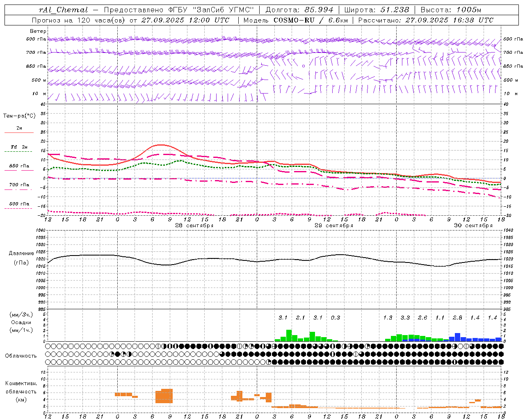Click the (км) unit under convective cloud label

pos(21,399)
